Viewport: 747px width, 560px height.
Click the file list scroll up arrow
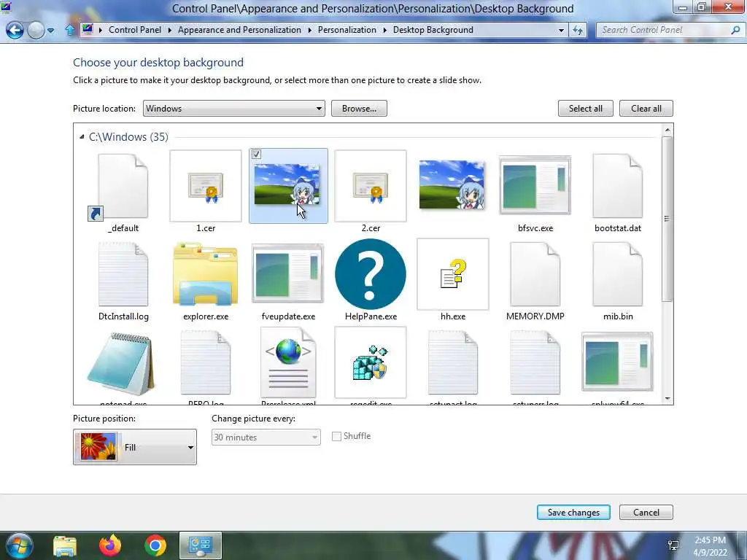[667, 130]
